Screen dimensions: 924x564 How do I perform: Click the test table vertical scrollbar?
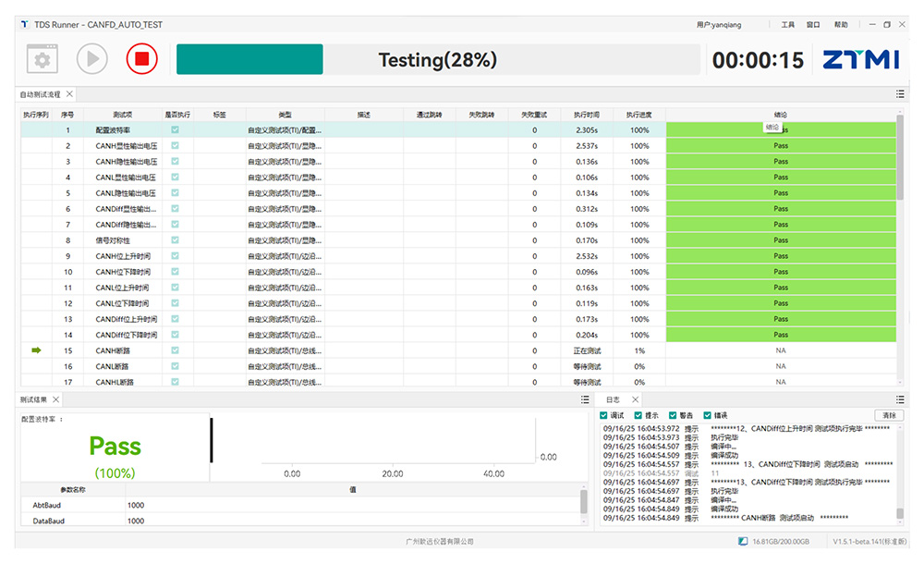point(900,157)
